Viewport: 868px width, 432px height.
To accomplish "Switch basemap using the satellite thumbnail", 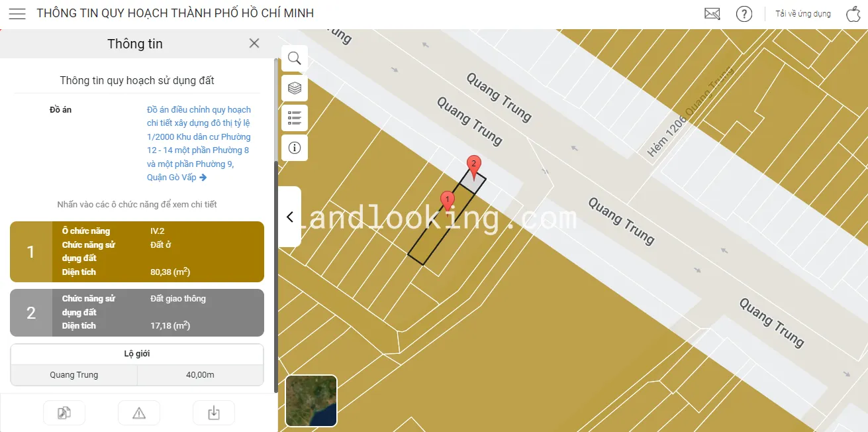I will [311, 401].
